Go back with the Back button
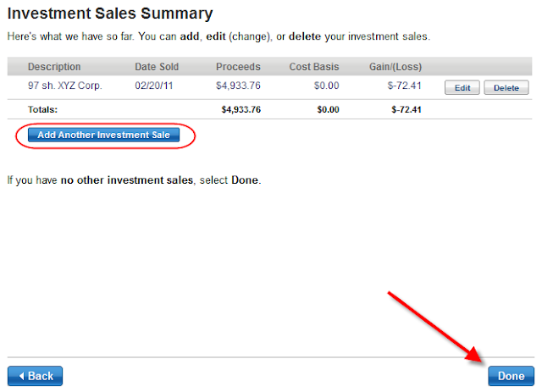 (x=35, y=376)
